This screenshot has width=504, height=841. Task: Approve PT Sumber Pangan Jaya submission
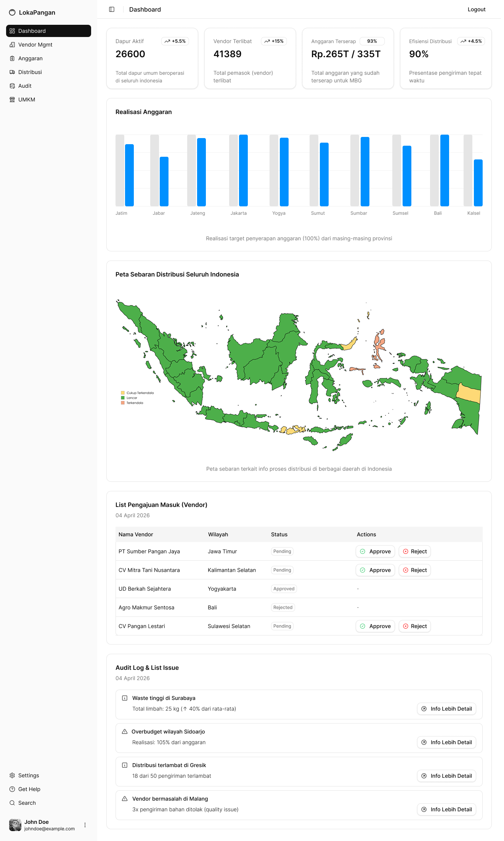tap(375, 552)
